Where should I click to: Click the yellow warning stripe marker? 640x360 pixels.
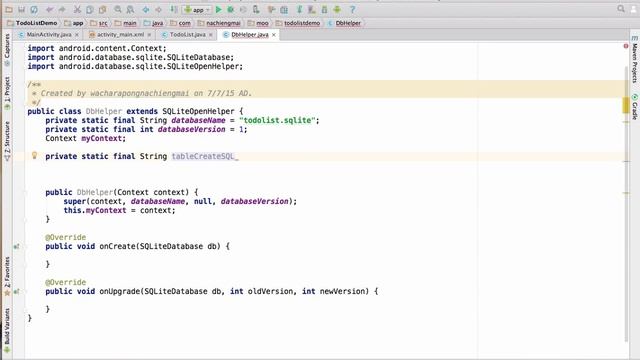point(626,105)
